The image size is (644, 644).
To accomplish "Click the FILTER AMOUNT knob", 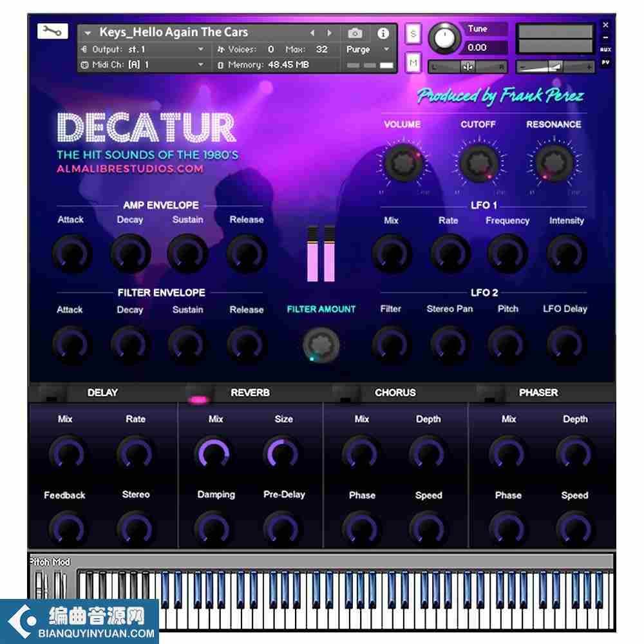I will coord(321,345).
